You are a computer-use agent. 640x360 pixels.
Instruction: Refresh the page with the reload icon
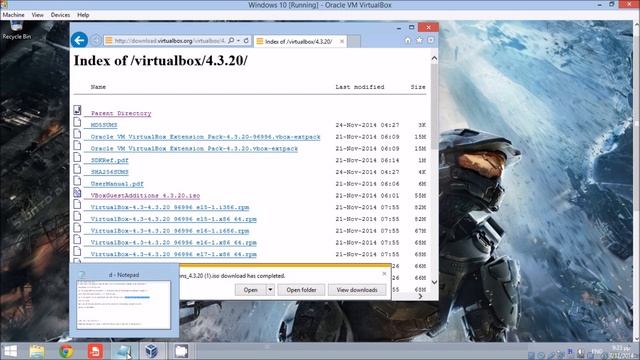pos(246,40)
